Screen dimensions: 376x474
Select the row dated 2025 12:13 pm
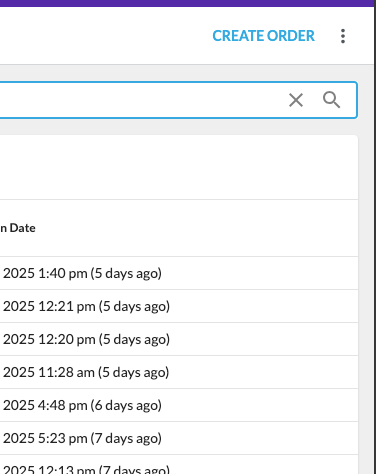[179, 465]
